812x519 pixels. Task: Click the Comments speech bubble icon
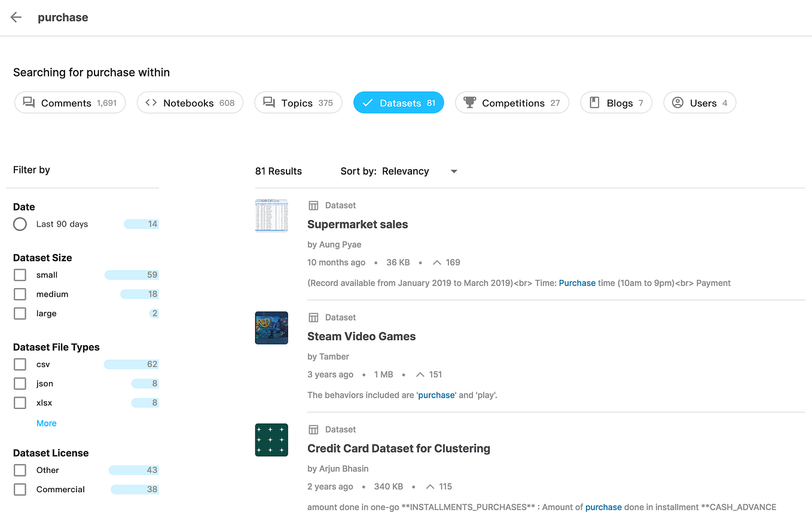coord(29,102)
